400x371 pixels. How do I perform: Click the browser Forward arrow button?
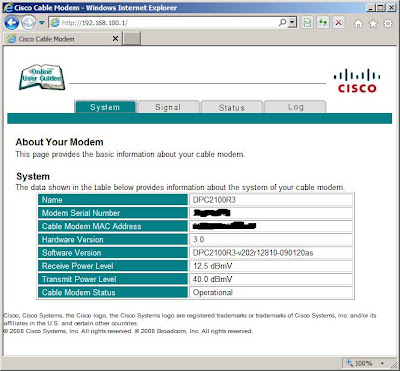pyautogui.click(x=28, y=23)
